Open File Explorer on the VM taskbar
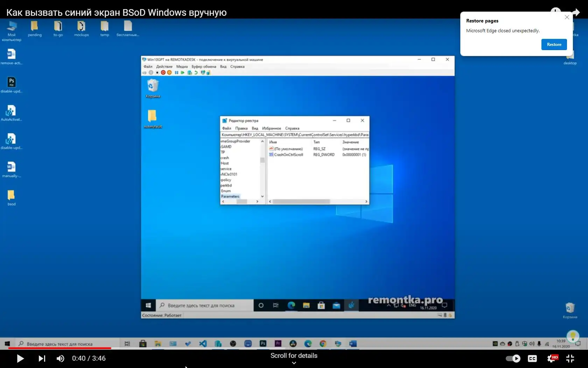Image resolution: width=588 pixels, height=368 pixels. (x=306, y=305)
